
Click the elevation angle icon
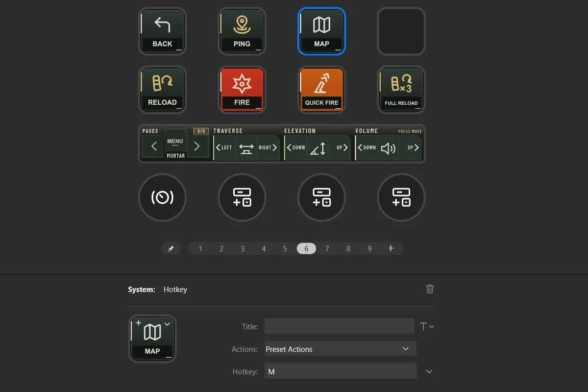click(x=318, y=147)
